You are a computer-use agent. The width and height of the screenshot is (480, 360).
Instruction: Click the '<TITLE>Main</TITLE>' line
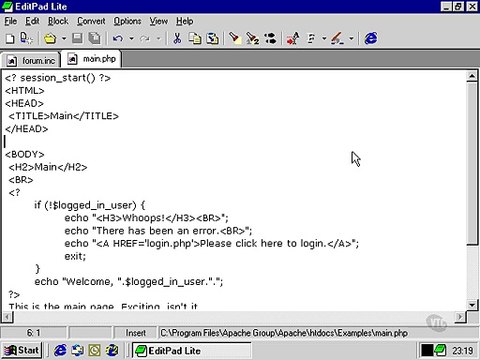[x=63, y=116]
